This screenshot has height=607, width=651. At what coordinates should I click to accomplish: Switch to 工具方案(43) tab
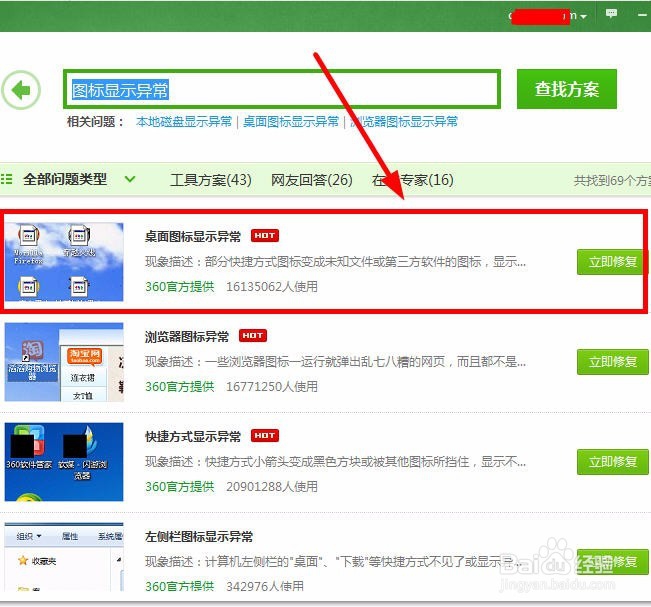click(210, 180)
